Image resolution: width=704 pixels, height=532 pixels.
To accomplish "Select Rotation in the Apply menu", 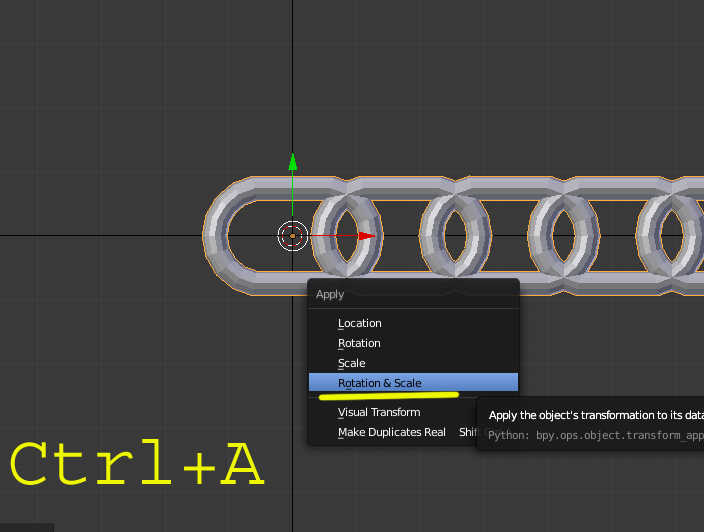I will [x=413, y=343].
